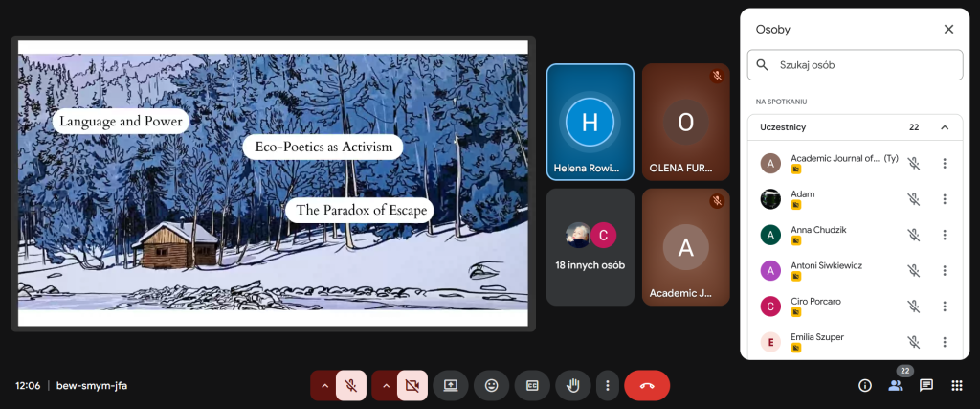Click the Szukaj osób search field
The width and height of the screenshot is (980, 409).
(x=855, y=65)
